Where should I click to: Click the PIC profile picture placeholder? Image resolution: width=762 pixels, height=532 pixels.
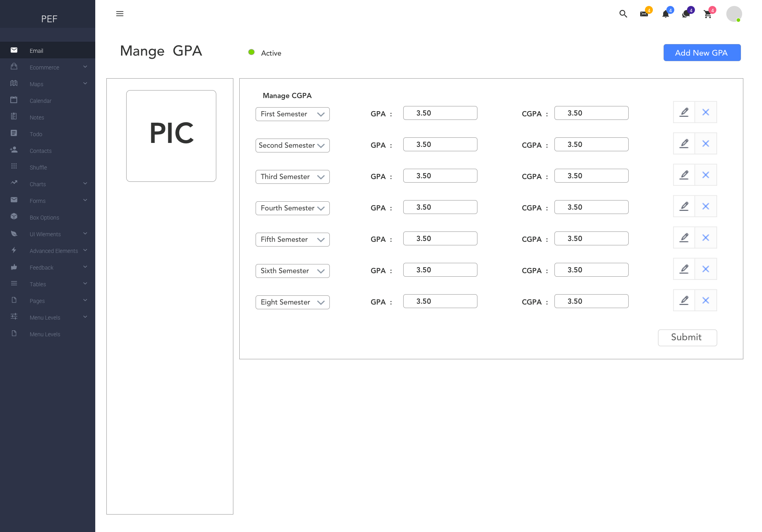[x=171, y=136]
